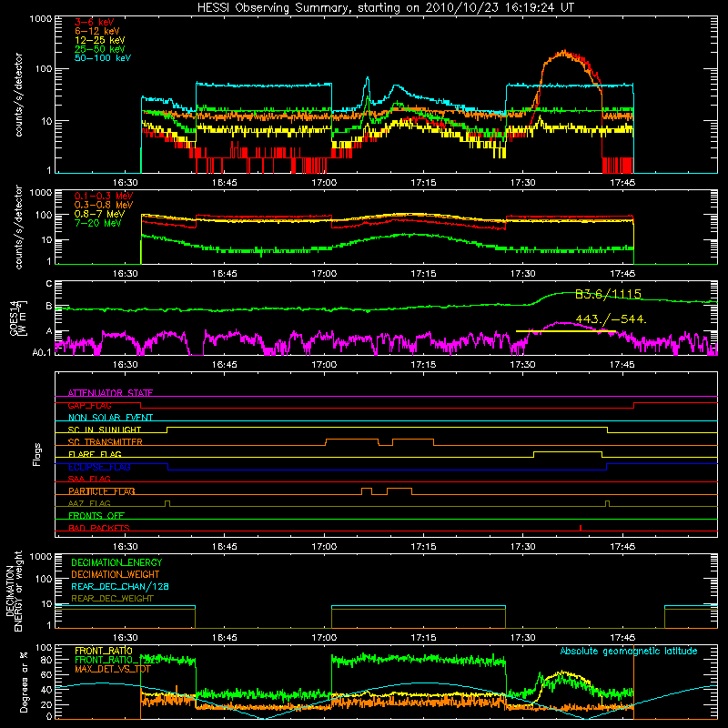Click the yellow flare interval bar in the GOES panel

point(565,331)
